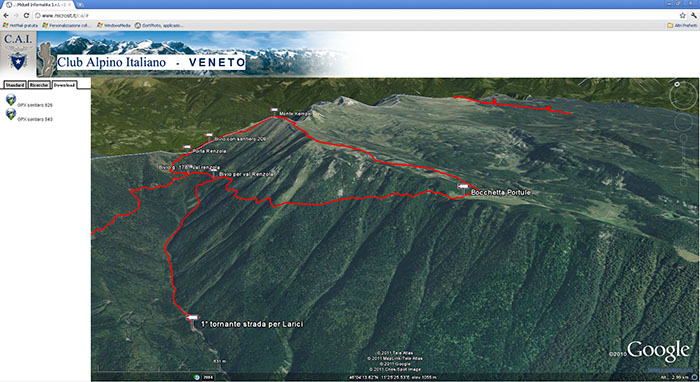
Task: Select the Download tab
Action: 64,85
